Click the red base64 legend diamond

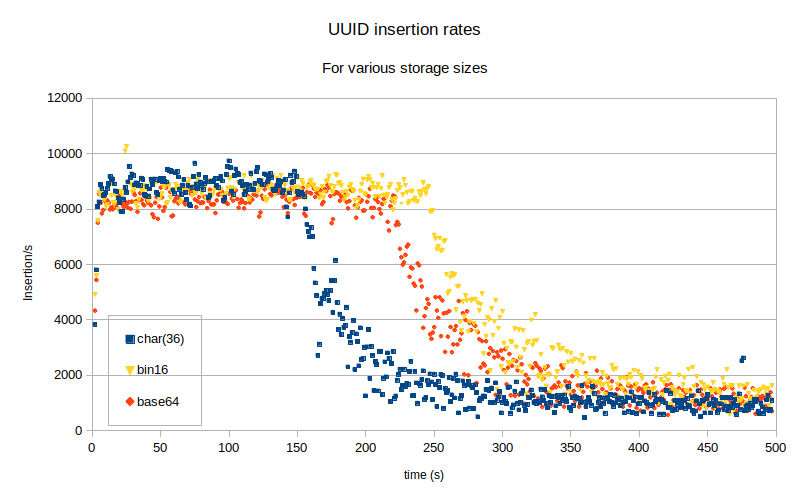coord(130,402)
